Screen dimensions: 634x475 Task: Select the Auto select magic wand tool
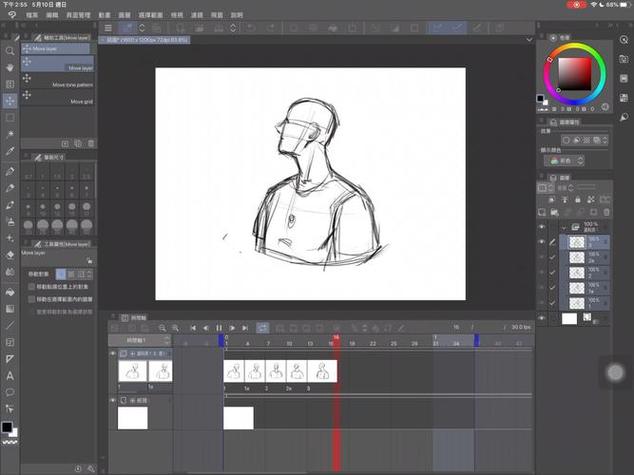pos(10,134)
